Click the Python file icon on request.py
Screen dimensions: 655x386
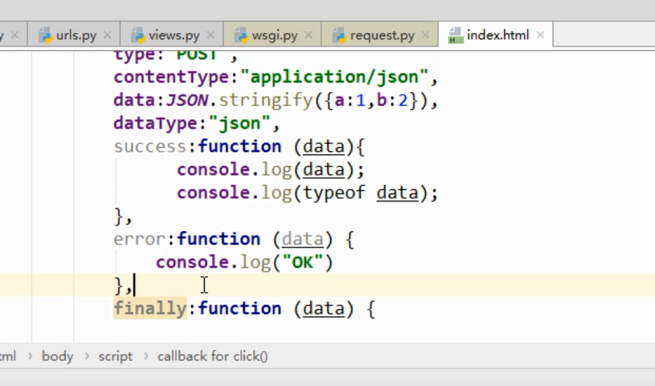(340, 36)
